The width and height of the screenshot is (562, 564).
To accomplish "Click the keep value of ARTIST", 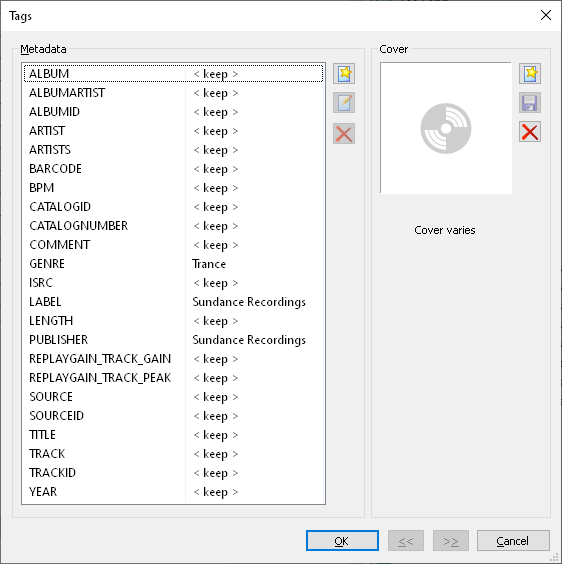I will tap(216, 131).
